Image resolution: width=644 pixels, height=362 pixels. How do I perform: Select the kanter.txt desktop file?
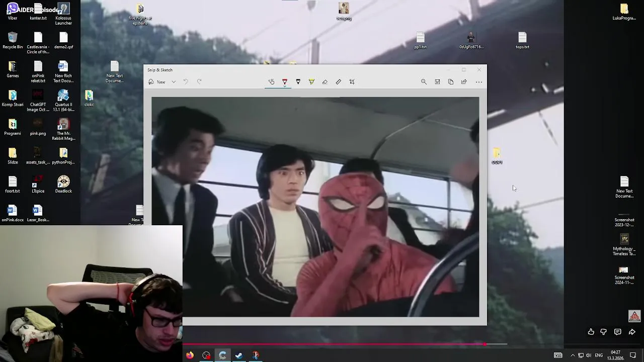point(38,12)
